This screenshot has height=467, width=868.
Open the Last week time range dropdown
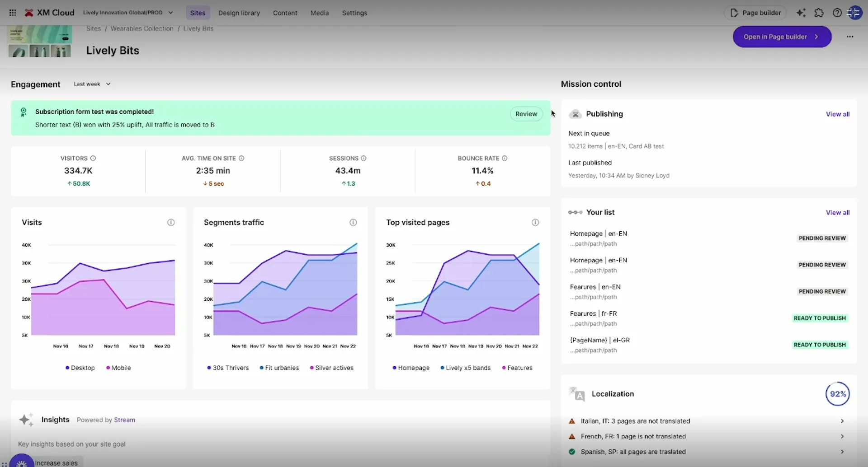(x=92, y=84)
